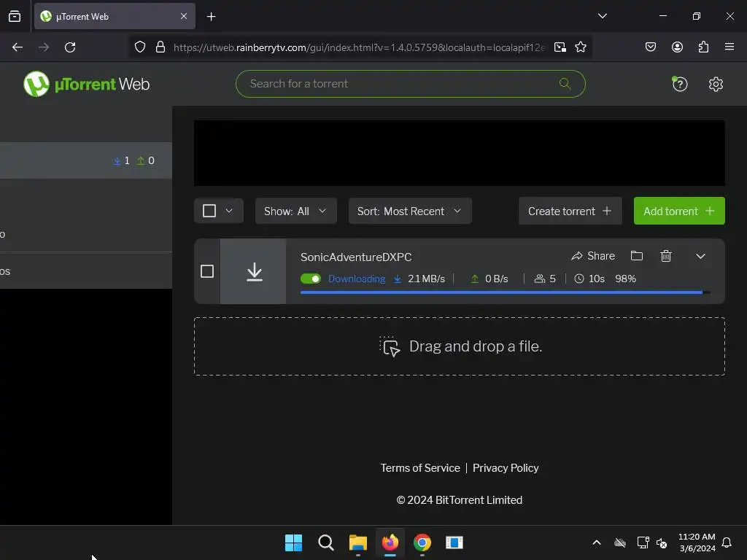747x560 pixels.
Task: Go back with the browser back arrow
Action: 18,47
